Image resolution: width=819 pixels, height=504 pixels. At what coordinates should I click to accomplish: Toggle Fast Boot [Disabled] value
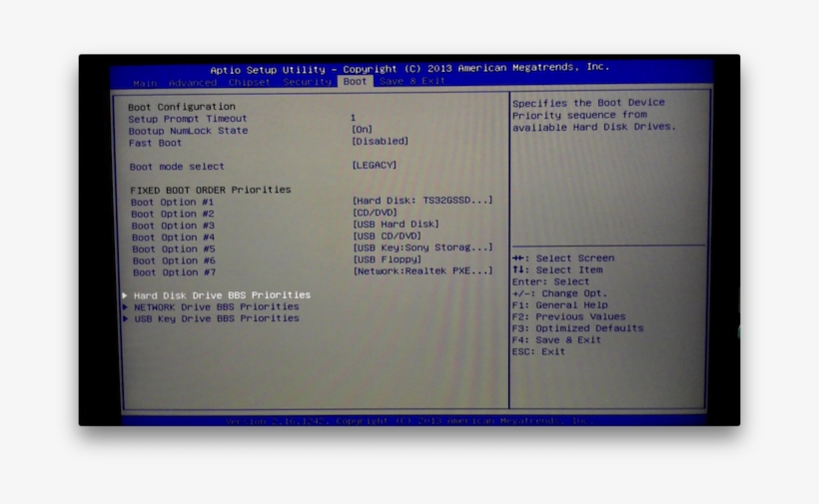tap(380, 141)
